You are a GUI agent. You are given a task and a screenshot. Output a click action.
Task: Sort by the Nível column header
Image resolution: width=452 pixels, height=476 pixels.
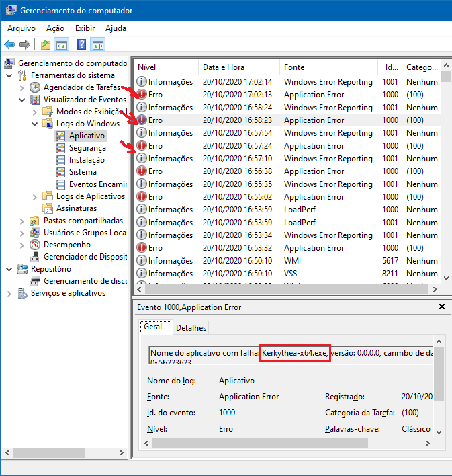coord(167,67)
